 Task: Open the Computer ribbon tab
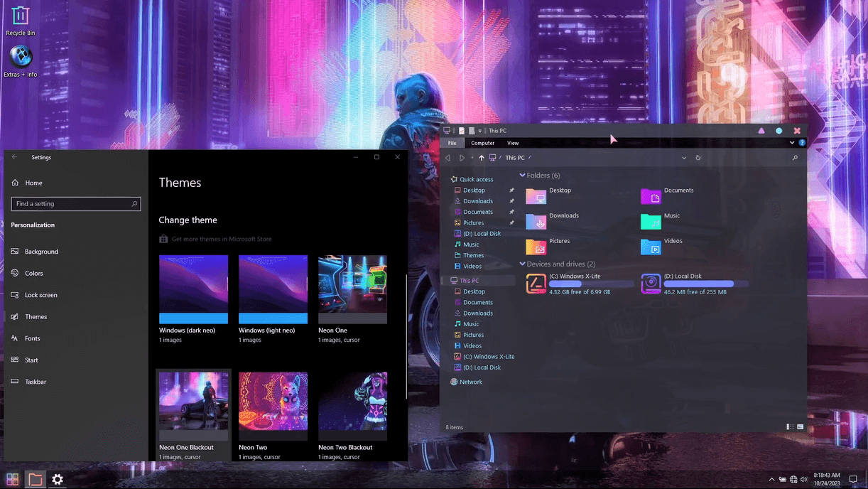tap(482, 143)
